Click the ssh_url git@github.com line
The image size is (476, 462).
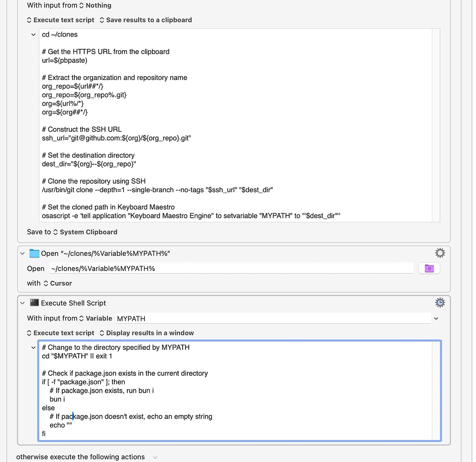click(116, 138)
